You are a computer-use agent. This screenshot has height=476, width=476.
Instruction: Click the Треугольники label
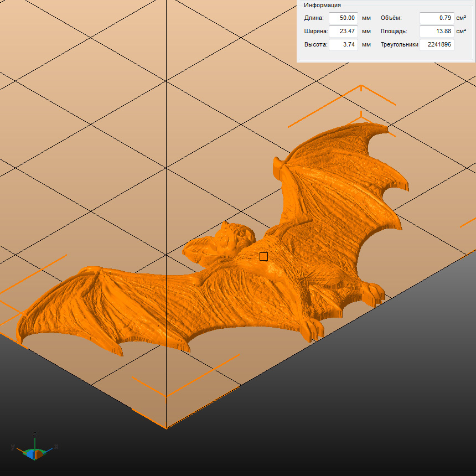click(x=399, y=44)
